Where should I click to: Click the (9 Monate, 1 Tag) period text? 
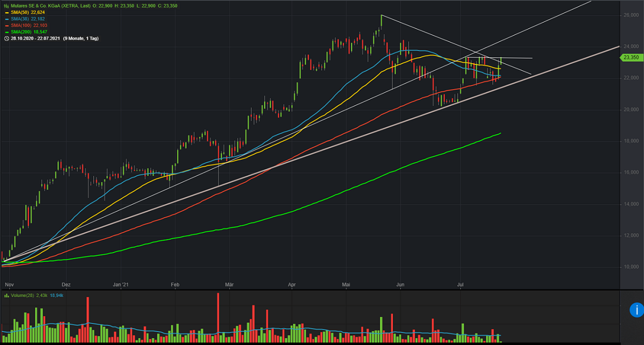(x=81, y=38)
